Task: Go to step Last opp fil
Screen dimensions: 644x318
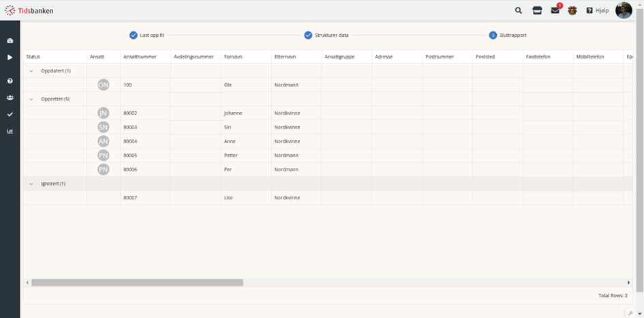Action: (147, 35)
